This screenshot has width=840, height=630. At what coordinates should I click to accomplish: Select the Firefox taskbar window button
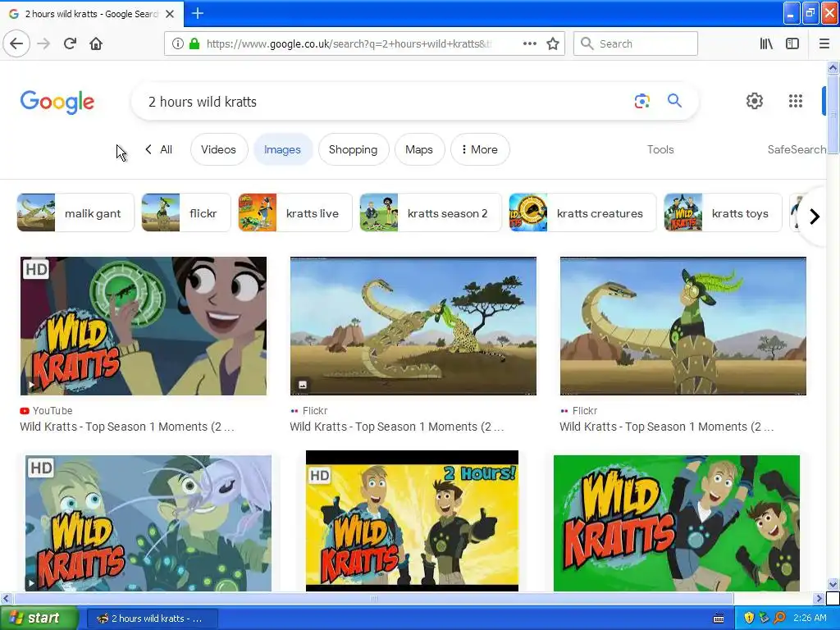pos(152,619)
